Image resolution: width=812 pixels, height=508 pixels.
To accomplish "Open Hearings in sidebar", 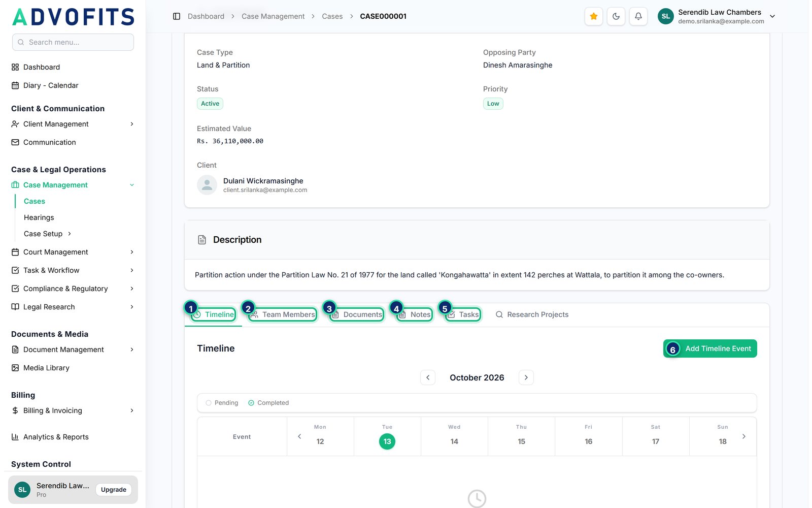I will coord(39,217).
